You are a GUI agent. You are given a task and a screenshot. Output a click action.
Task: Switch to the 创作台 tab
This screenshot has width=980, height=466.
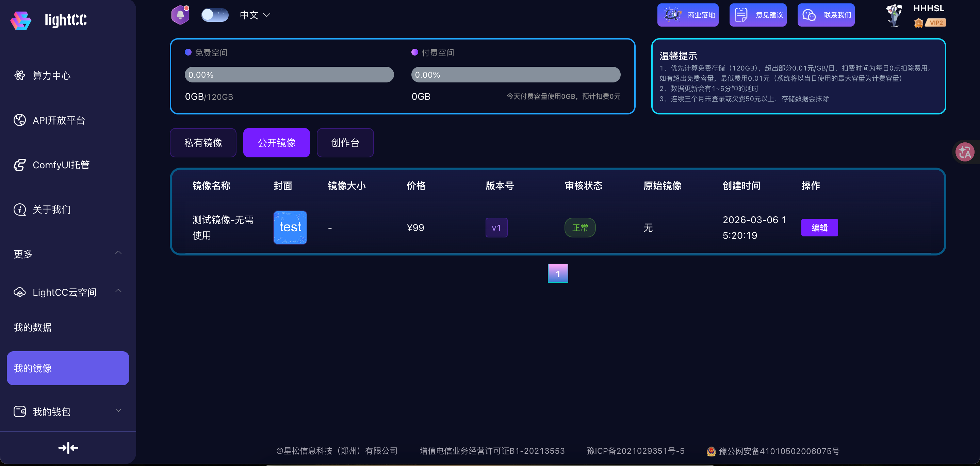tap(345, 143)
